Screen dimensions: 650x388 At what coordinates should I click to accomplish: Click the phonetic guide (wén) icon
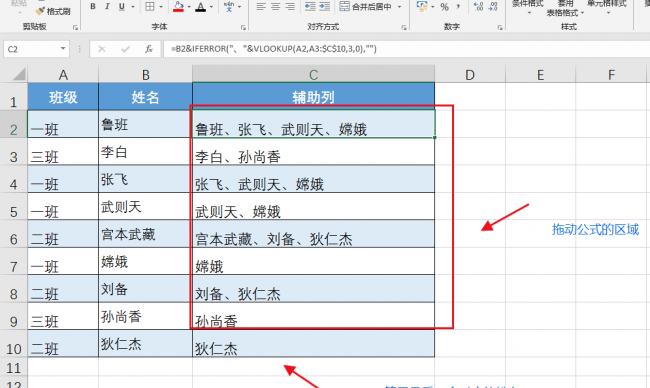pos(229,7)
